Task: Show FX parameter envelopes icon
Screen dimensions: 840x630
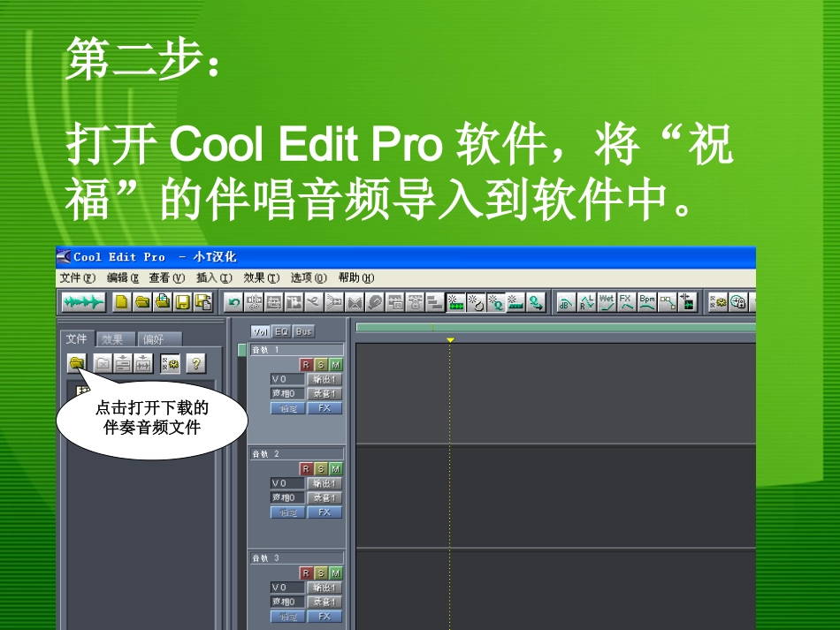Action: [626, 303]
